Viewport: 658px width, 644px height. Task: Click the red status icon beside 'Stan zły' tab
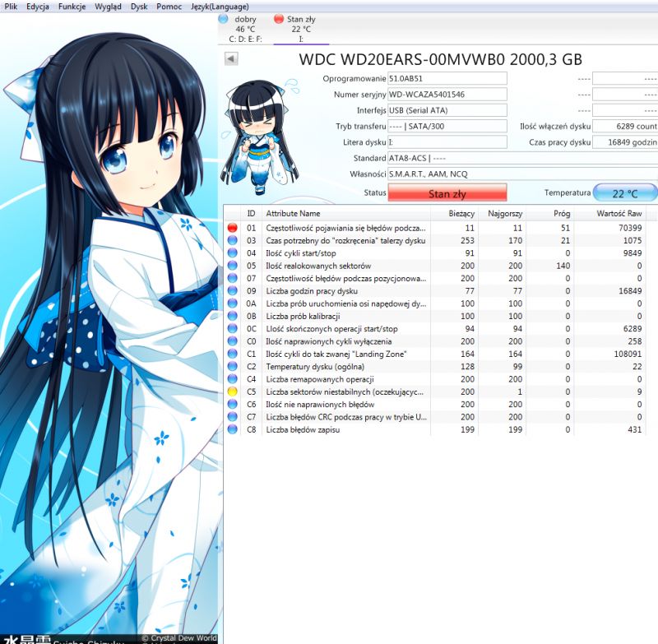click(279, 19)
